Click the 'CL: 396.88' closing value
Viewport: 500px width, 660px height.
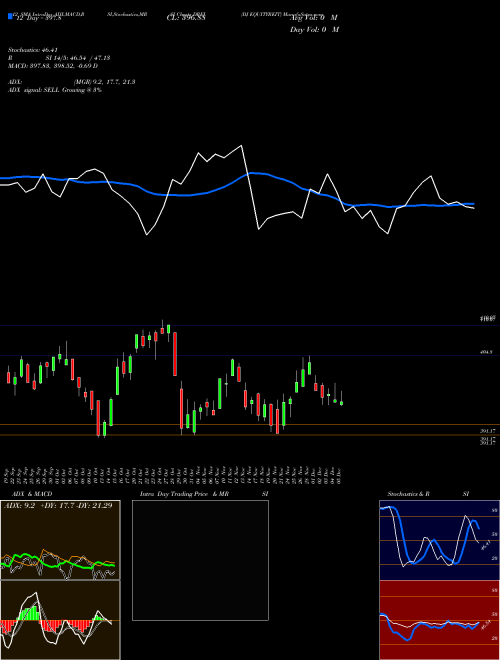pos(188,18)
